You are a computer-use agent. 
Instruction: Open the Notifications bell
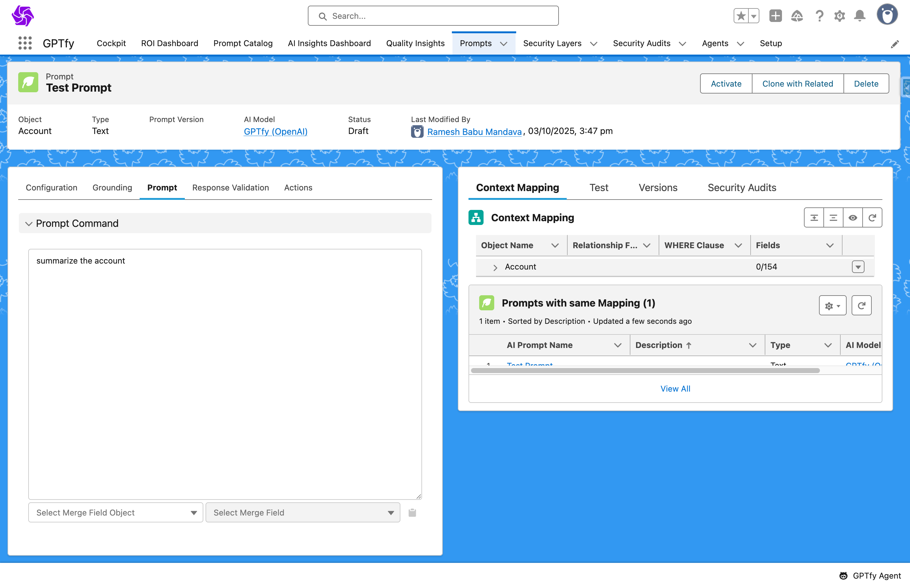point(859,16)
